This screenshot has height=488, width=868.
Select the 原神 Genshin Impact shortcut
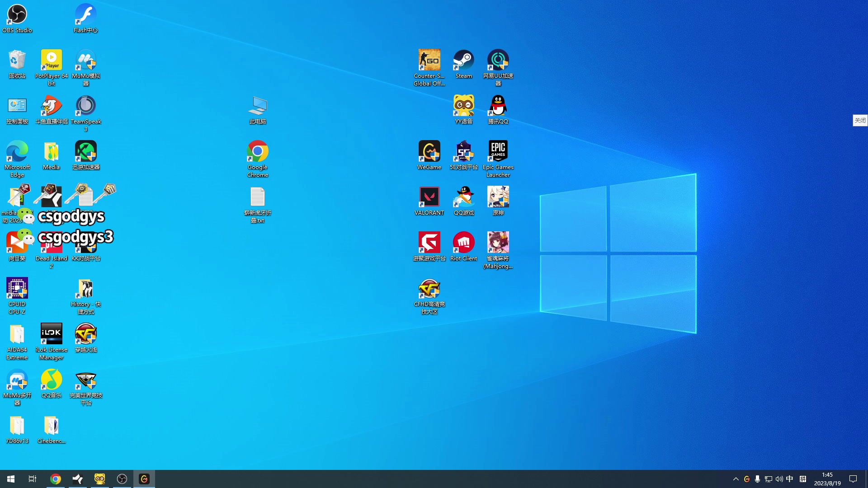498,201
